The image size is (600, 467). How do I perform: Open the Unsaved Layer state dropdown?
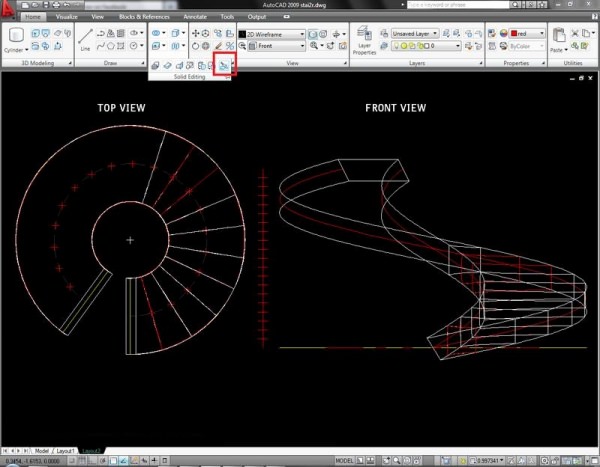pyautogui.click(x=415, y=34)
